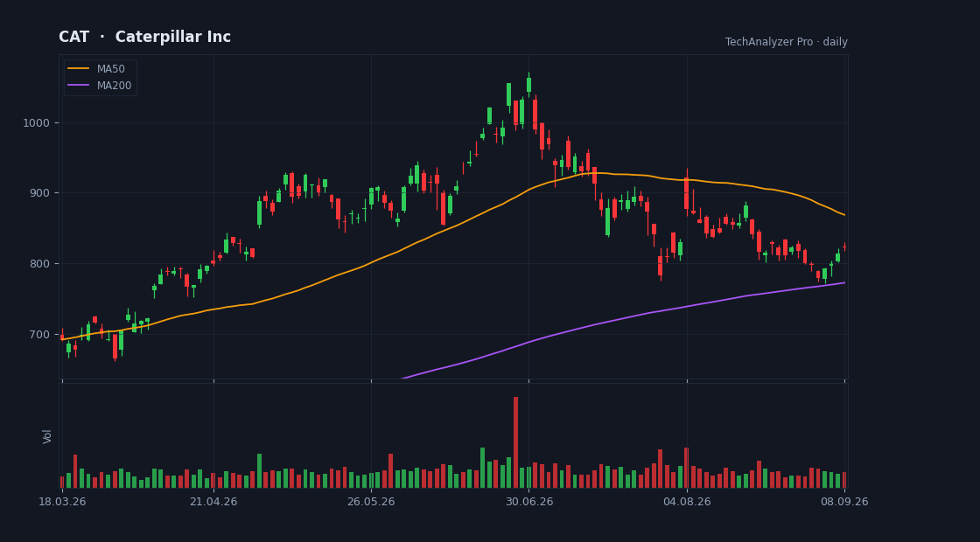Image resolution: width=980 pixels, height=542 pixels.
Task: Click the 18.03.26 date axis label
Action: 62,502
